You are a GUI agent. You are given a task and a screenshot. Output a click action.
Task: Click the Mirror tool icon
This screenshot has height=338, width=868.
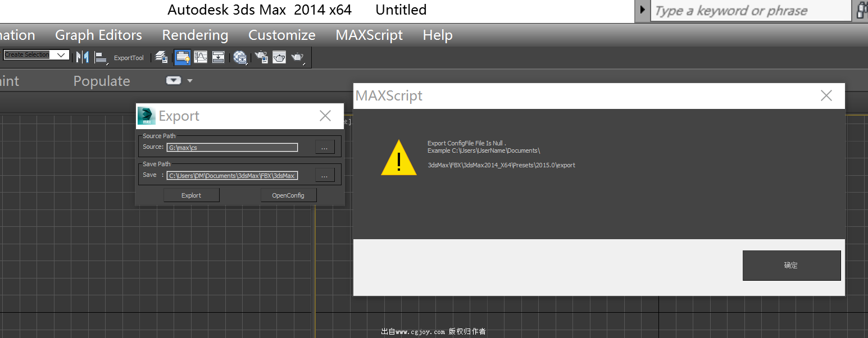pos(83,57)
